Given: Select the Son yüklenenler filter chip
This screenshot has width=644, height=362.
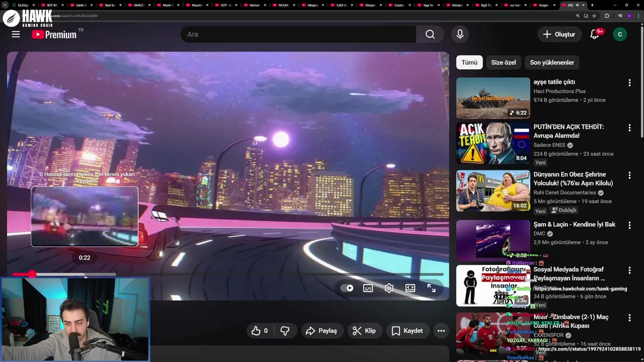Looking at the screenshot, I should pos(552,62).
